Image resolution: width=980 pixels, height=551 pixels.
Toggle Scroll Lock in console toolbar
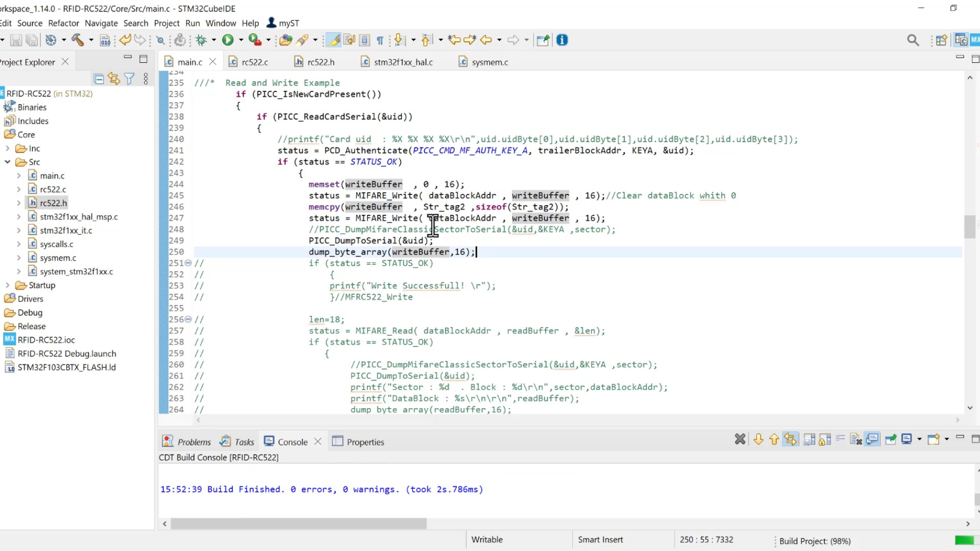pos(825,439)
